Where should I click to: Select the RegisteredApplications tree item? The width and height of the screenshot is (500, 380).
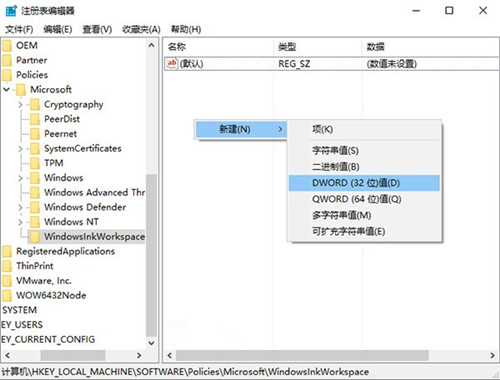click(x=65, y=251)
